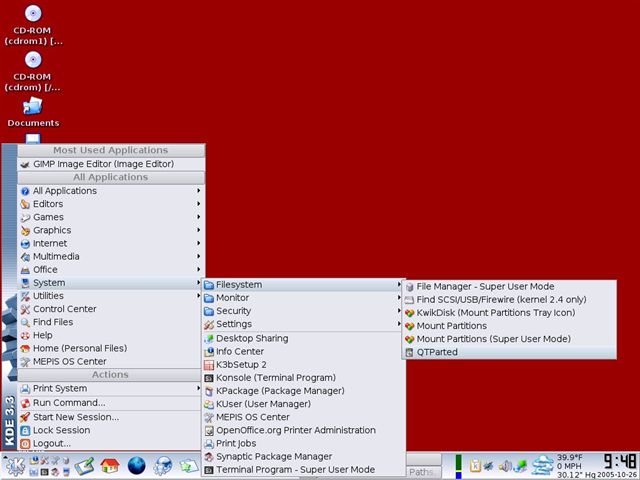Choose Run Command... from the K menu

coord(111,403)
